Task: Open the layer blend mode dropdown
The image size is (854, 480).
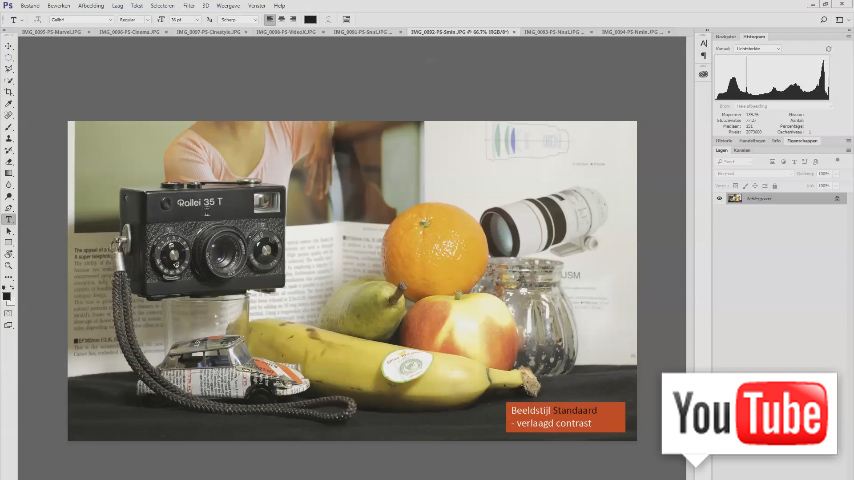Action: click(753, 173)
